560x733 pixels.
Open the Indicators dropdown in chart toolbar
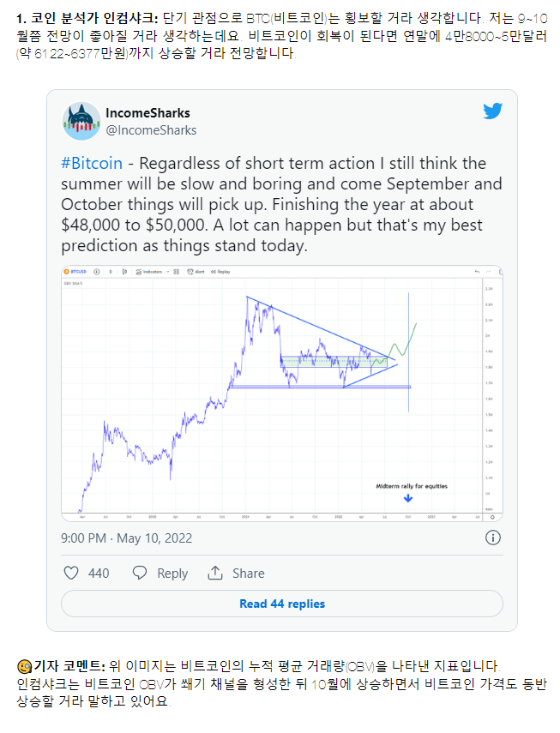tap(152, 272)
